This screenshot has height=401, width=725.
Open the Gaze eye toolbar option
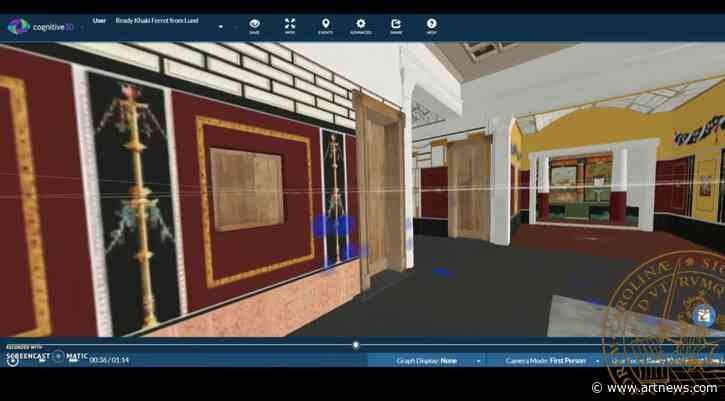(254, 26)
